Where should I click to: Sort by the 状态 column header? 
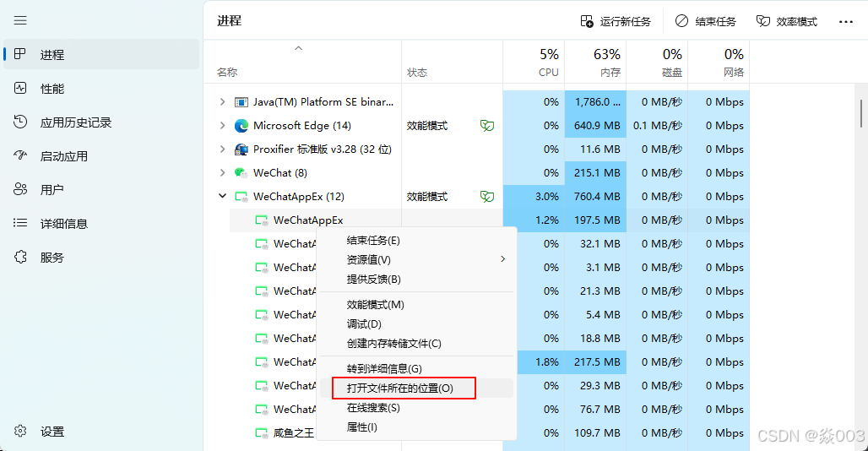point(453,62)
